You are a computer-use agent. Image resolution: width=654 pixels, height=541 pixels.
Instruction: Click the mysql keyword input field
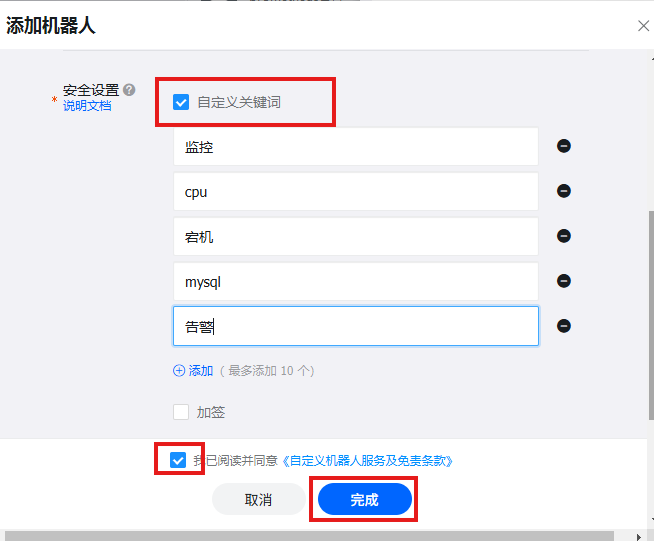click(355, 281)
